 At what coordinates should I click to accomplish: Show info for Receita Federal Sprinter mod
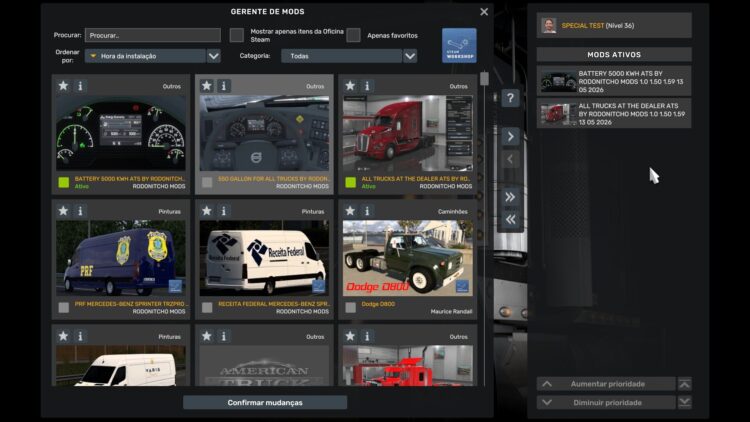tap(224, 211)
